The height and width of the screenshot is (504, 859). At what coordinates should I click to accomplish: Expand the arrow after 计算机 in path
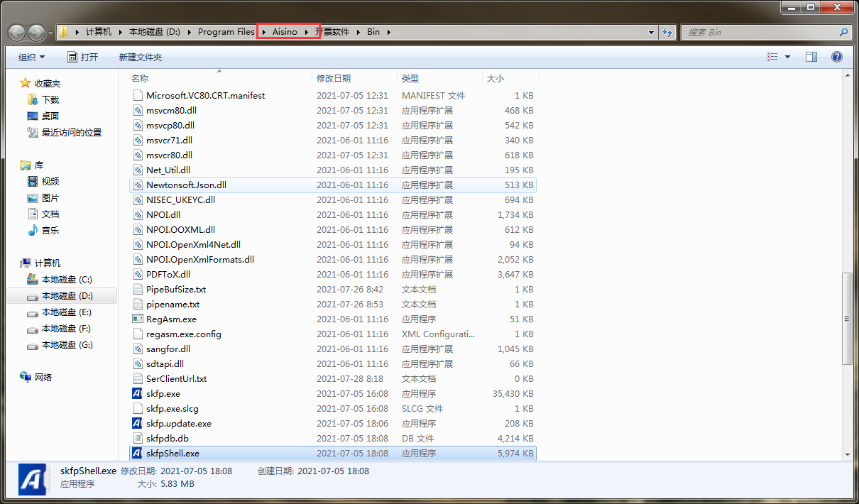tap(120, 32)
